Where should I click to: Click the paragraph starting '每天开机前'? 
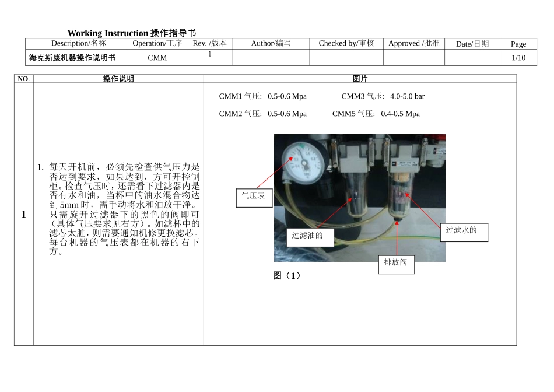click(124, 209)
